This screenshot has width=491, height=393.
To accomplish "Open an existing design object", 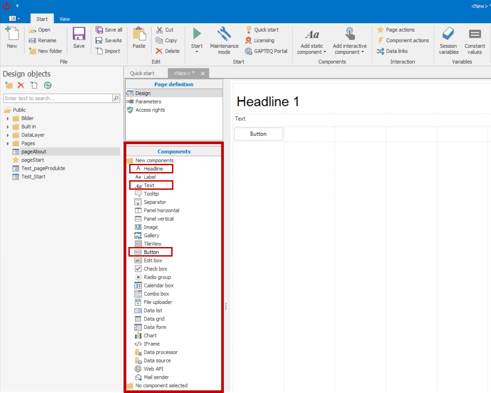I will click(x=40, y=30).
